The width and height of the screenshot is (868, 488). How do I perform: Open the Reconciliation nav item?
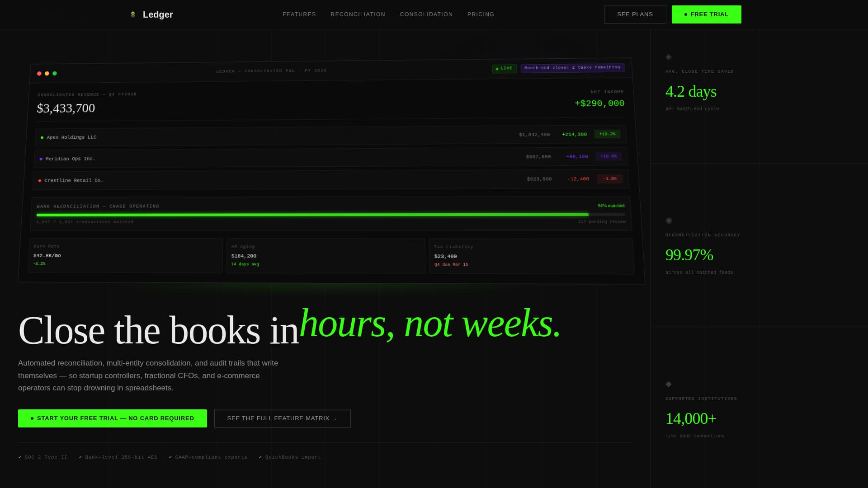coord(358,14)
